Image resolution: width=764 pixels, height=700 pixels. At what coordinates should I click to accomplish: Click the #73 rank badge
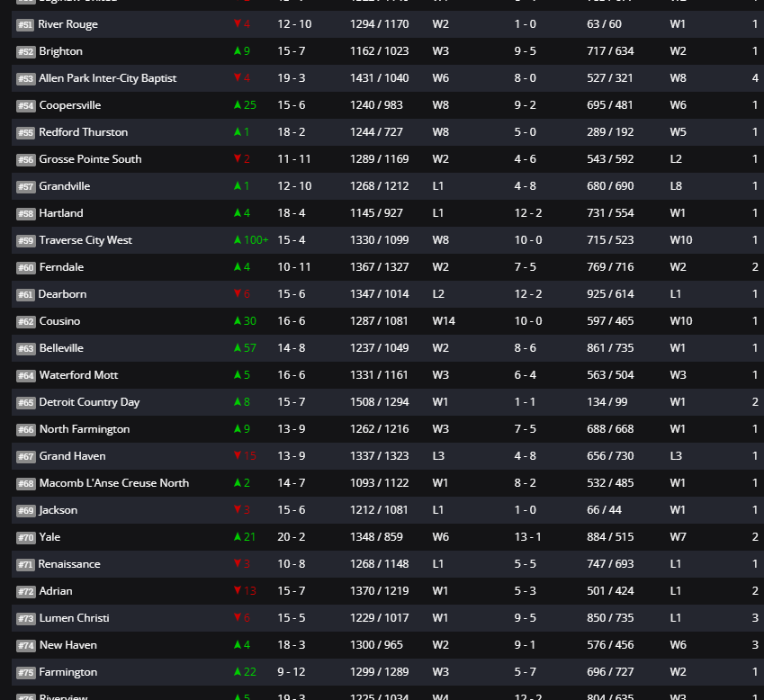click(25, 619)
